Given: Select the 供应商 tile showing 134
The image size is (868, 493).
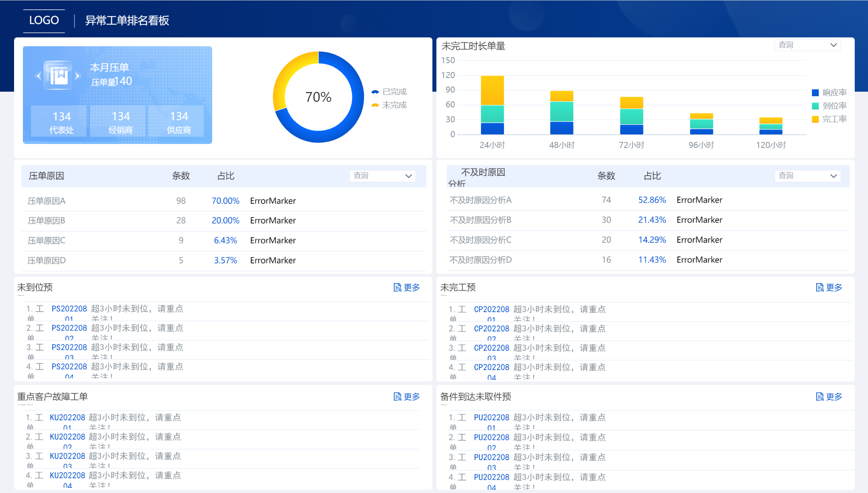Looking at the screenshot, I should (176, 121).
